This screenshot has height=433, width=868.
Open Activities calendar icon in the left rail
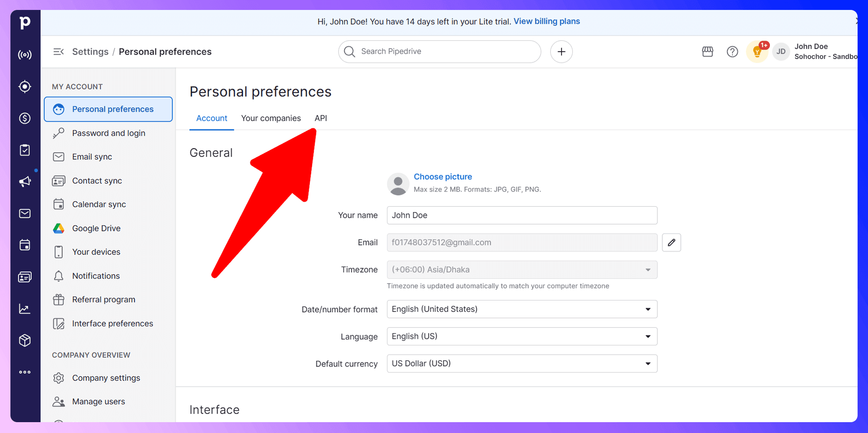25,245
